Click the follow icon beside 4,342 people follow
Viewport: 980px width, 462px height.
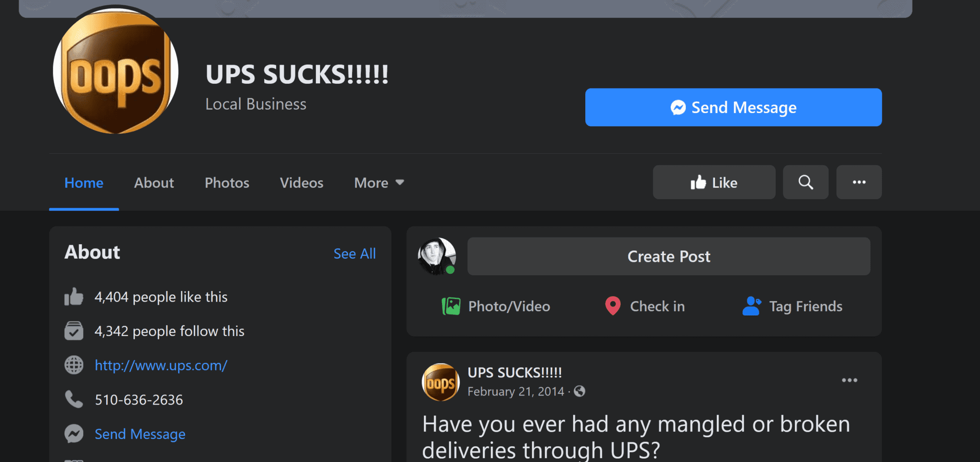tap(74, 331)
